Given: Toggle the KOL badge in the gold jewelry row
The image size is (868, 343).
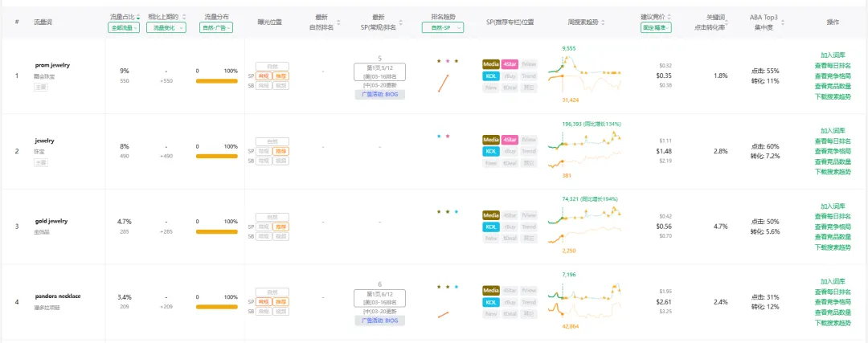Looking at the screenshot, I should click(490, 227).
